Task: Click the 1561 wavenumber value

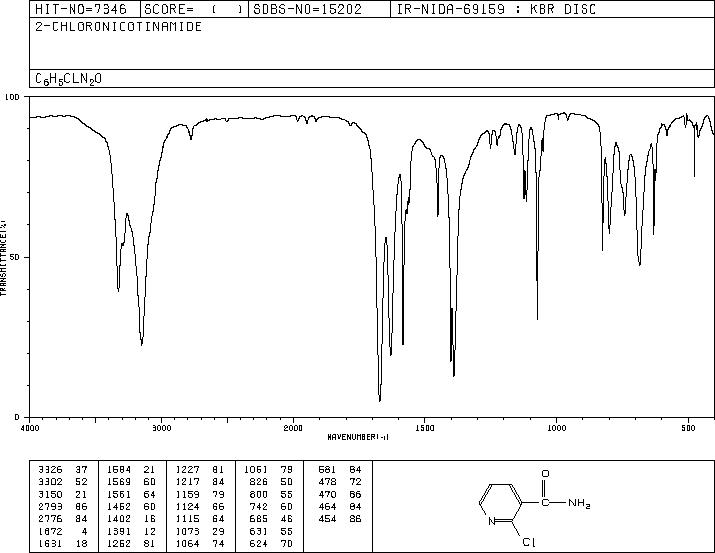Action: (119, 494)
